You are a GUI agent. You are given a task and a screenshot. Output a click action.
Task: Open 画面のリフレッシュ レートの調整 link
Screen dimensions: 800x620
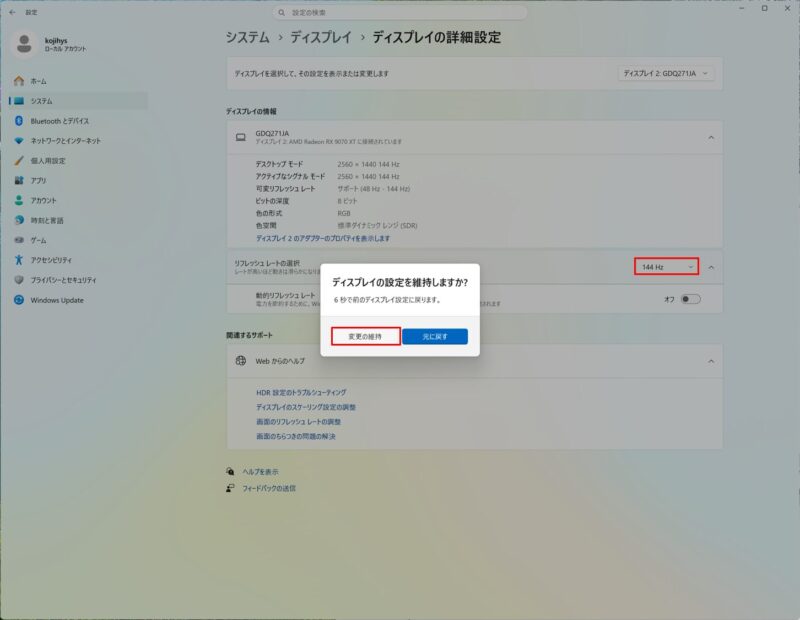click(x=298, y=422)
